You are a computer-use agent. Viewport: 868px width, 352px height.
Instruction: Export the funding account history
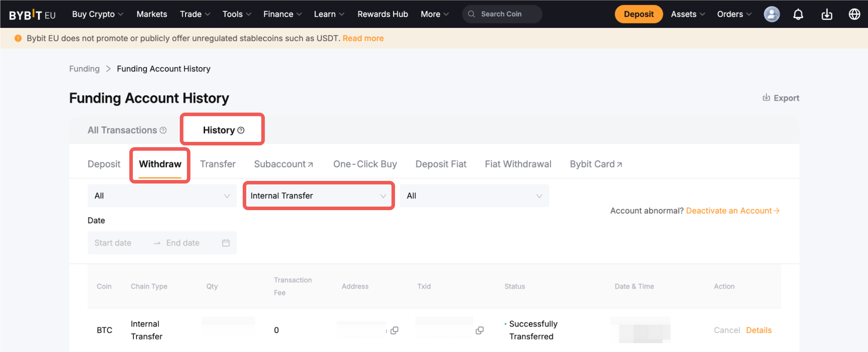pos(781,98)
